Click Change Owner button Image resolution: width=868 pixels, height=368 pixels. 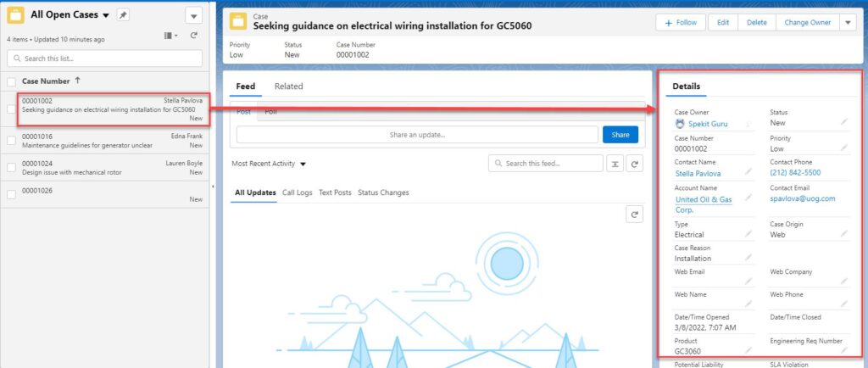click(x=807, y=23)
